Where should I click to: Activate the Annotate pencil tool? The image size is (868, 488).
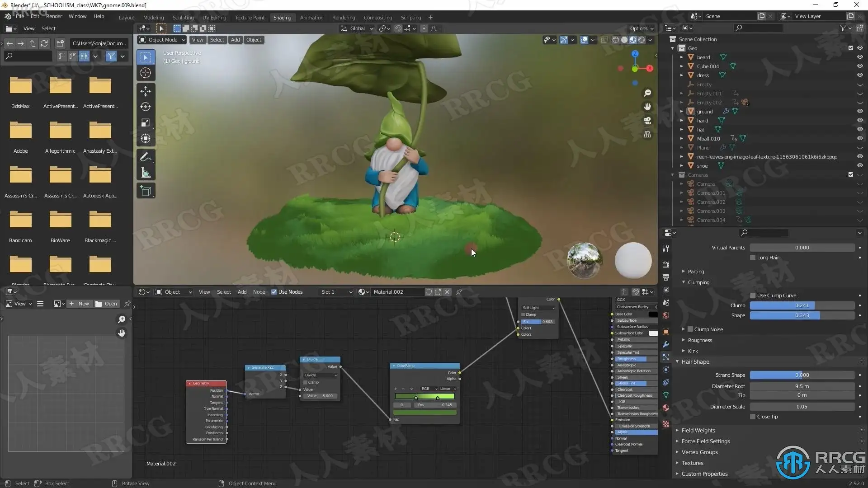point(146,157)
